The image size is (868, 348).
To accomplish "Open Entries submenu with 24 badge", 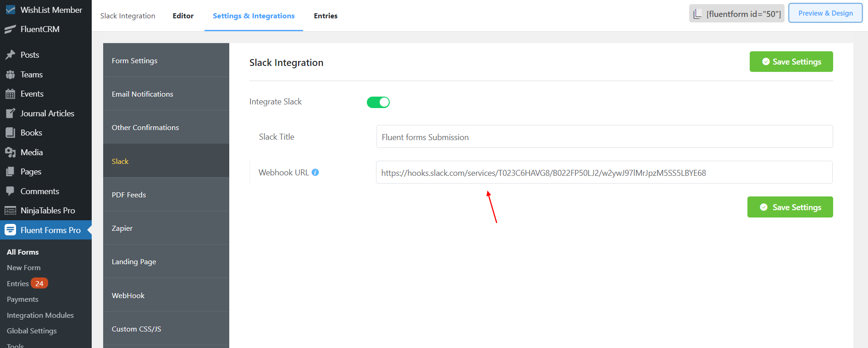I will pyautogui.click(x=27, y=283).
